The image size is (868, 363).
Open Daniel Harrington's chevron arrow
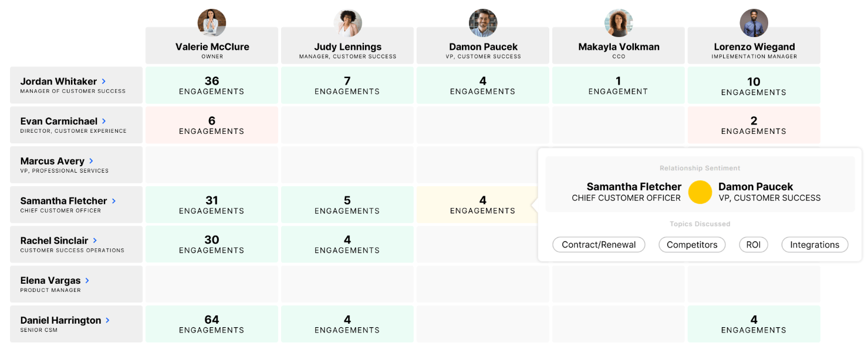108,321
